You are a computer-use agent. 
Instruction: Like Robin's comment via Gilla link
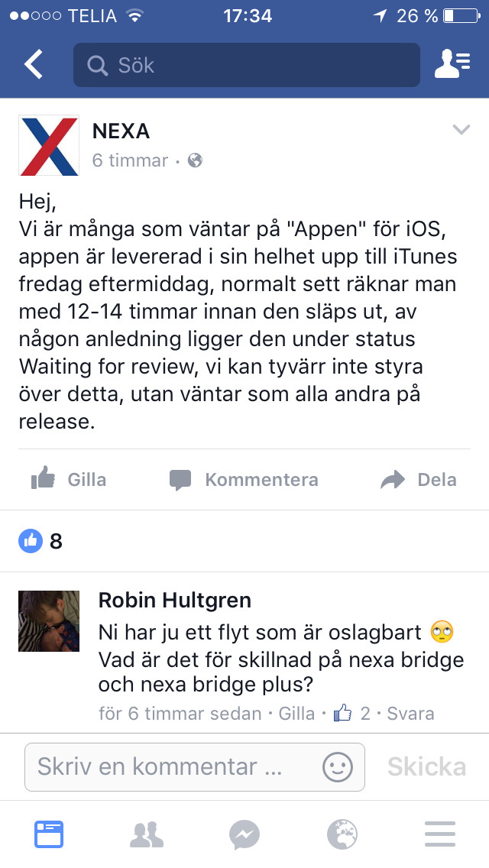(x=296, y=714)
